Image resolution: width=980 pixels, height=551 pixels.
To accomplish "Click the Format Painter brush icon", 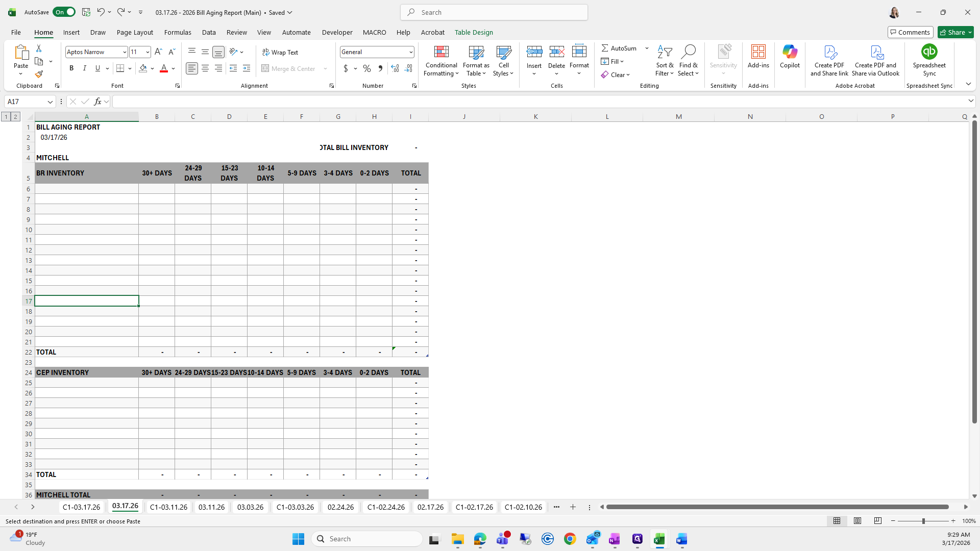I will point(39,74).
